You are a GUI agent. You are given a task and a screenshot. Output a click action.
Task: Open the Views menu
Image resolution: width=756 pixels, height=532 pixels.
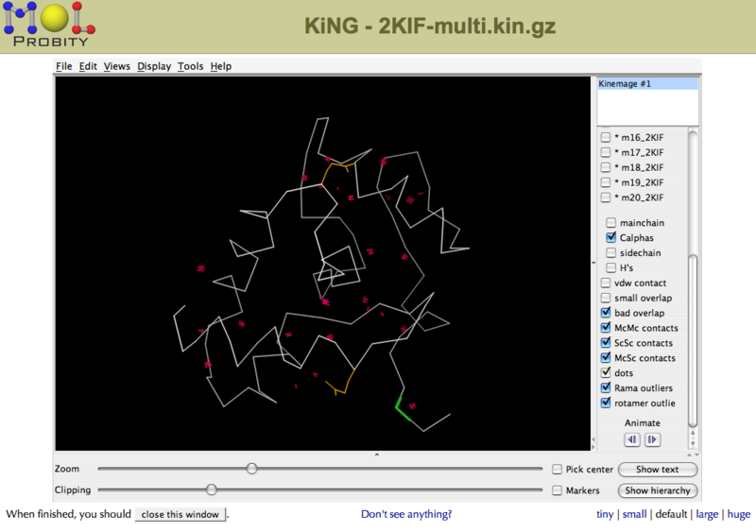pos(117,66)
